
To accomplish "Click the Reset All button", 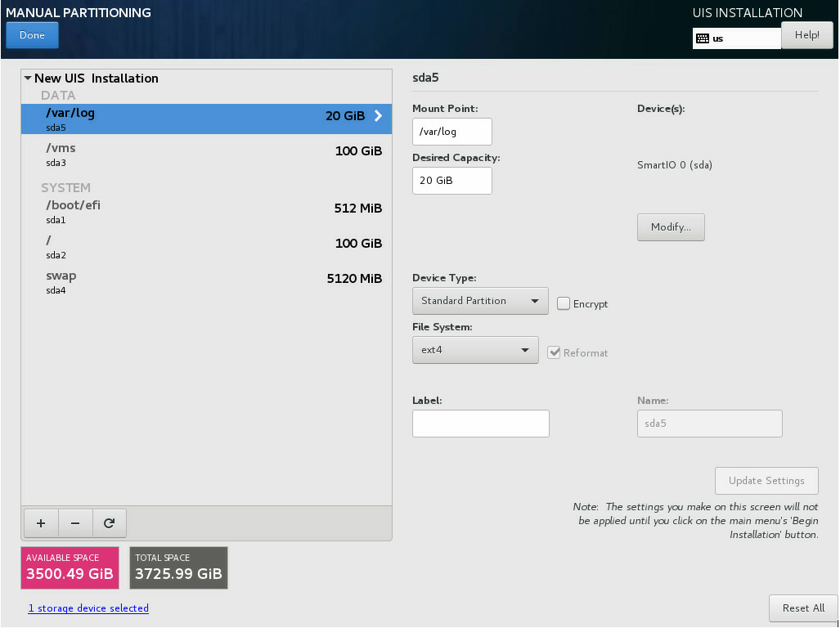I will click(x=803, y=608).
